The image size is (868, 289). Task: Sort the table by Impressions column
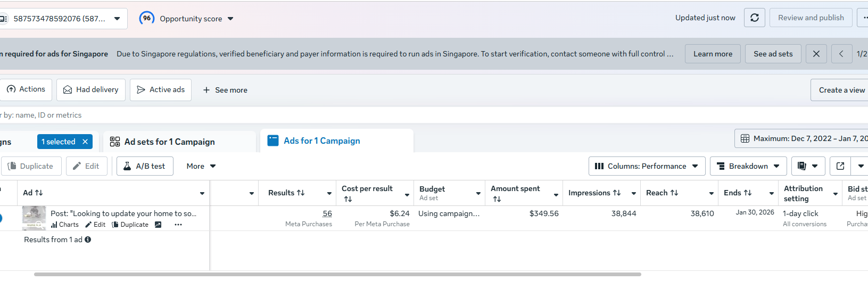(594, 193)
